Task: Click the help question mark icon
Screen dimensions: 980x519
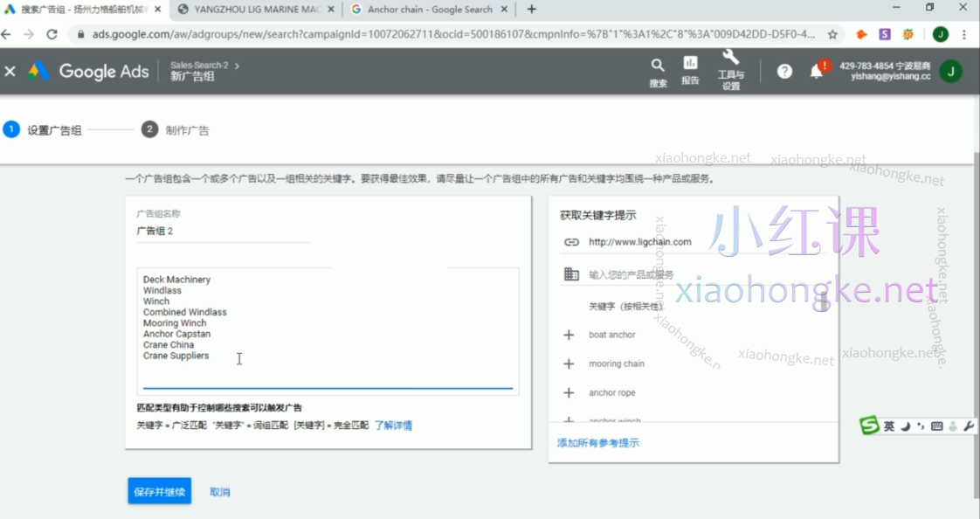Action: [783, 72]
